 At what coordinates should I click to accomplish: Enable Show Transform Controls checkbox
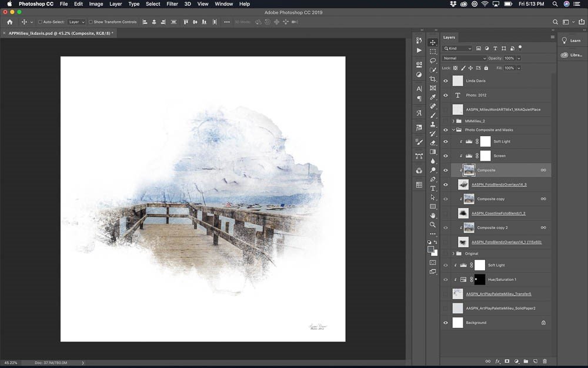click(91, 22)
